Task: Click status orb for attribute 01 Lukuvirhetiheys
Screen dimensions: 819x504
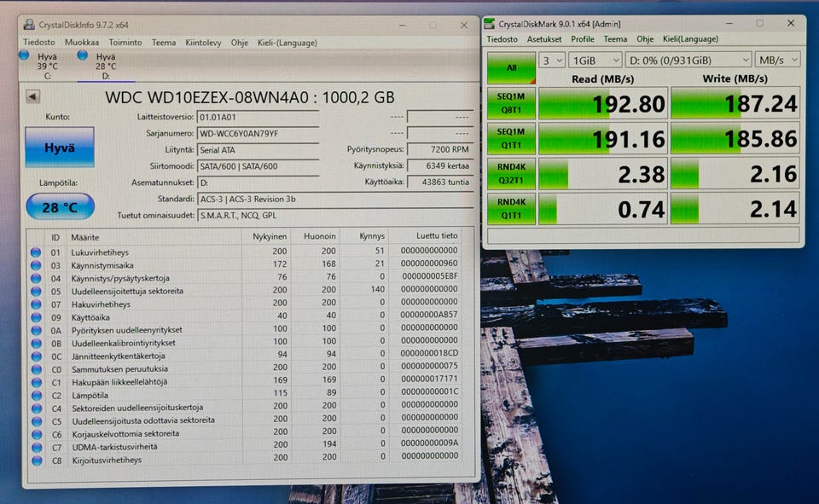Action: 36,252
